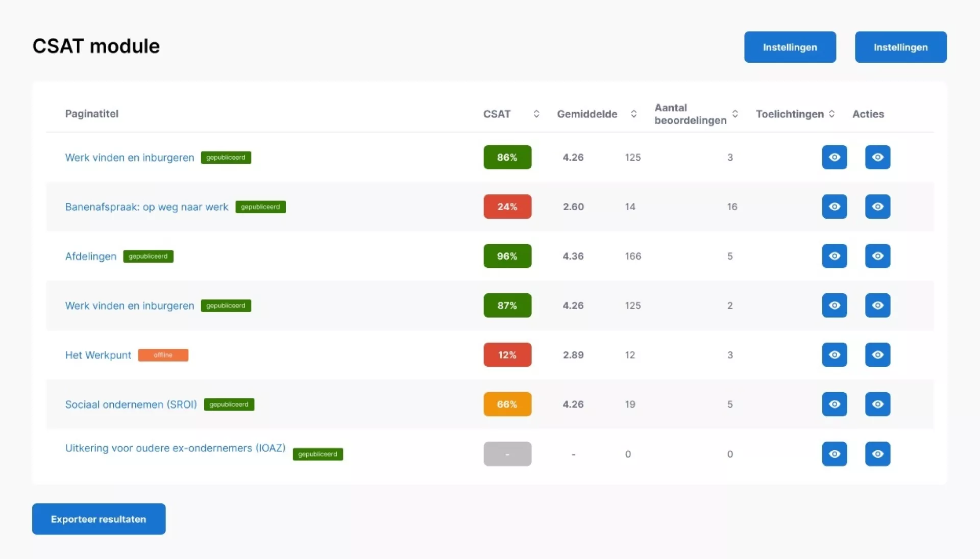Click second eye icon in Het Werkpunt row
The height and width of the screenshot is (559, 980).
[x=877, y=355]
